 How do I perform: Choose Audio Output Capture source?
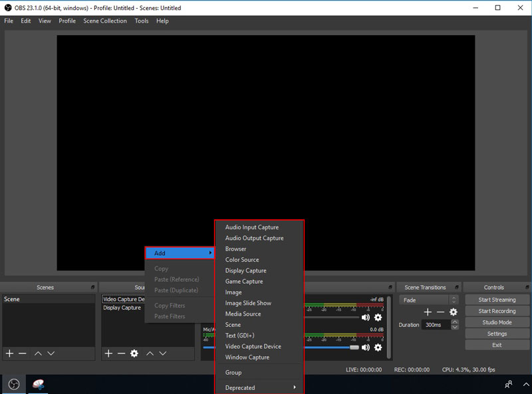pyautogui.click(x=259, y=238)
